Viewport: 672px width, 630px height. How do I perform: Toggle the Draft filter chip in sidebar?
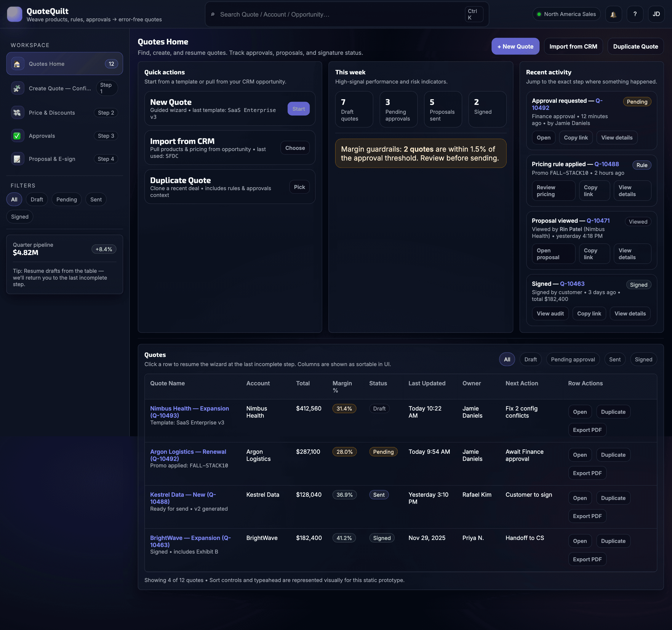point(36,199)
